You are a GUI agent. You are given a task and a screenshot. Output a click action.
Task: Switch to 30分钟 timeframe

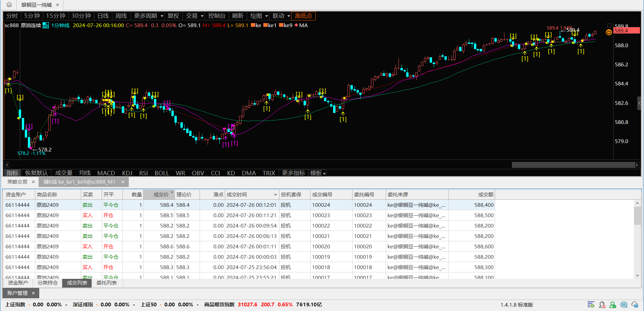pos(81,16)
